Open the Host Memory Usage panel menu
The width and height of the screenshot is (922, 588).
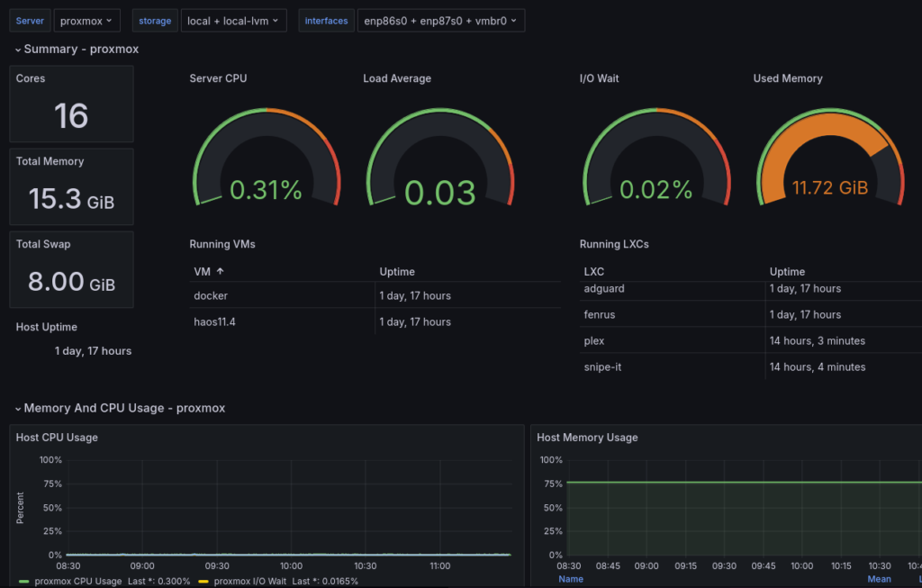pos(587,437)
